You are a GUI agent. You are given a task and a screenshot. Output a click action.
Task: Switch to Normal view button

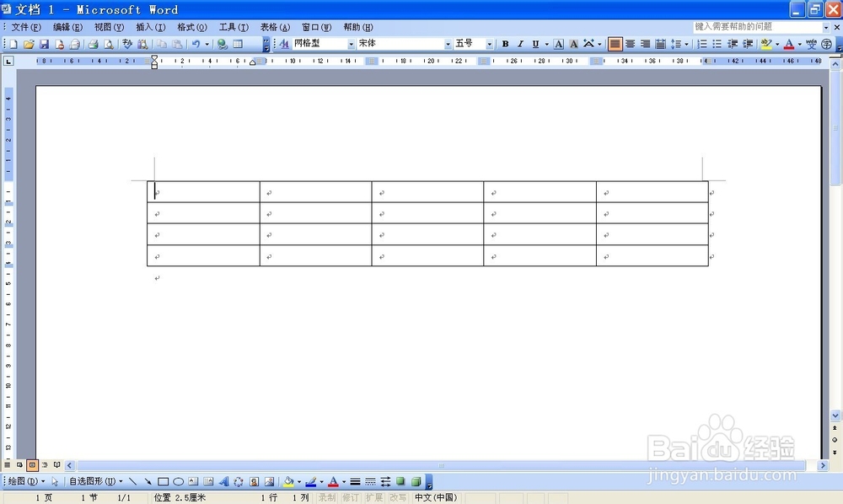pos(7,464)
